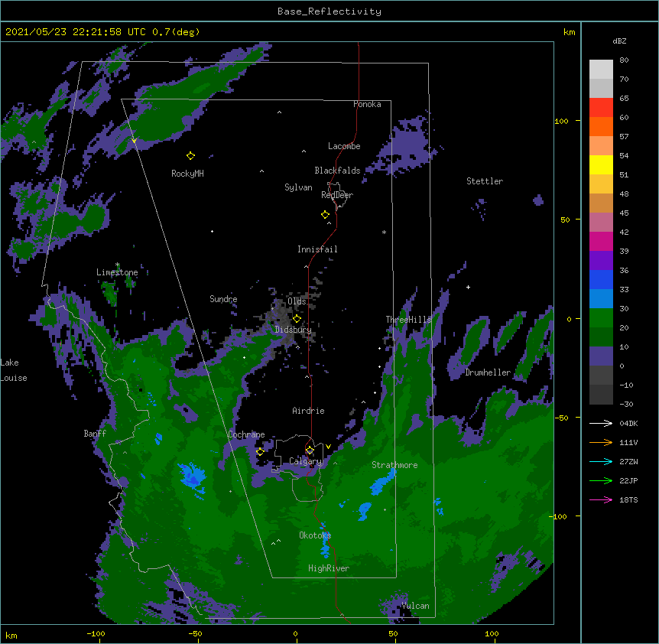This screenshot has width=659, height=644.
Task: Click the asterisk marker above Limestone label
Action: pos(117,265)
